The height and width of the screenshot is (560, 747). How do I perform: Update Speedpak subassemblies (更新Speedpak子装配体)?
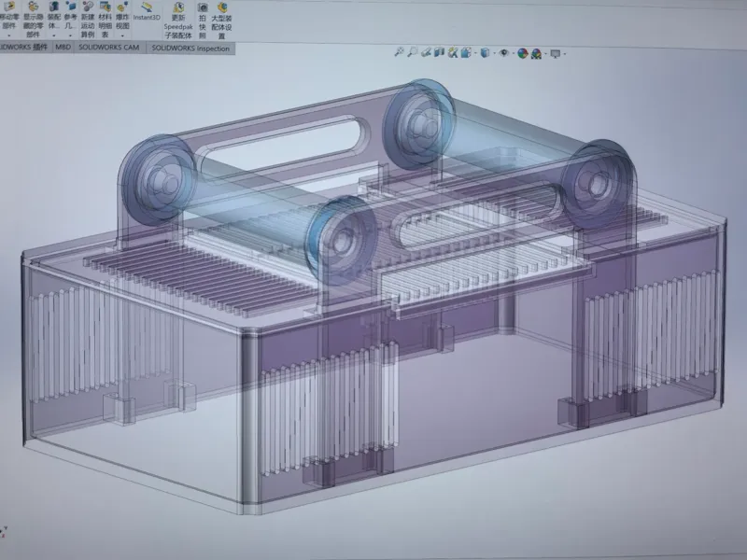(178, 20)
